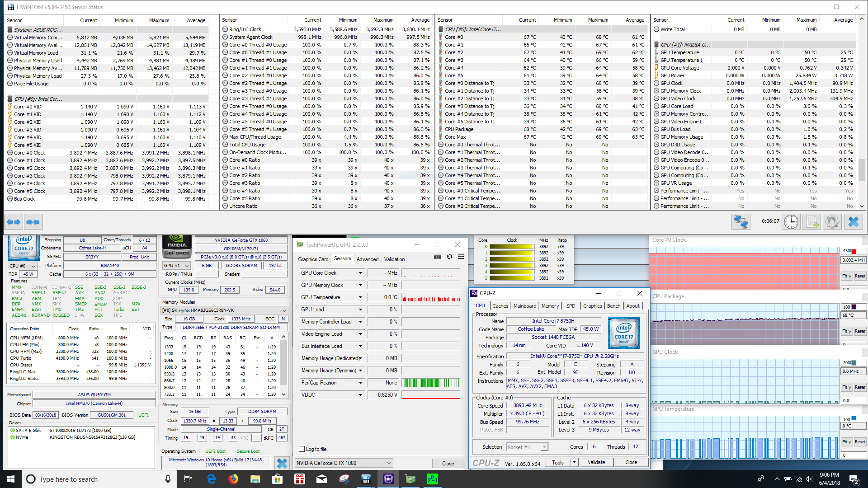
Task: Switch to Advanced tab in GPU-Z
Action: click(367, 259)
